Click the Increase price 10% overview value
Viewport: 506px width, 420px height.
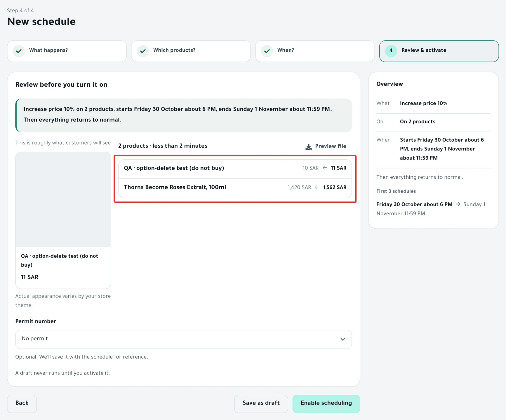(424, 103)
